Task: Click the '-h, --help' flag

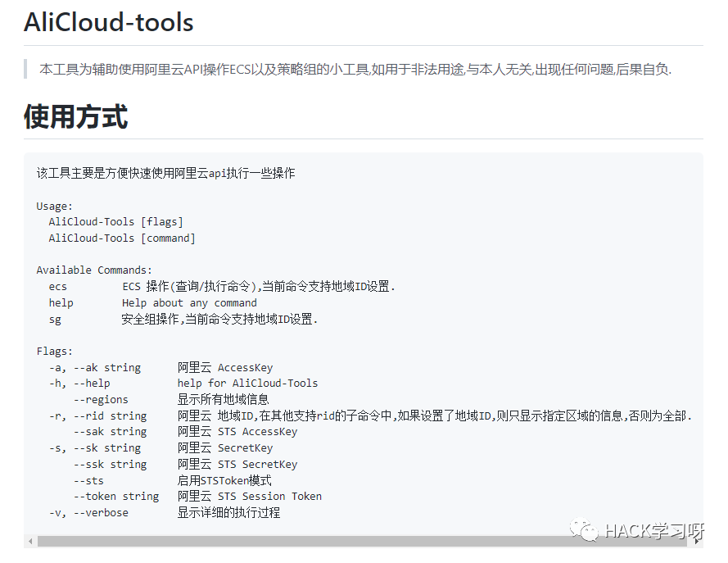Action: (79, 384)
